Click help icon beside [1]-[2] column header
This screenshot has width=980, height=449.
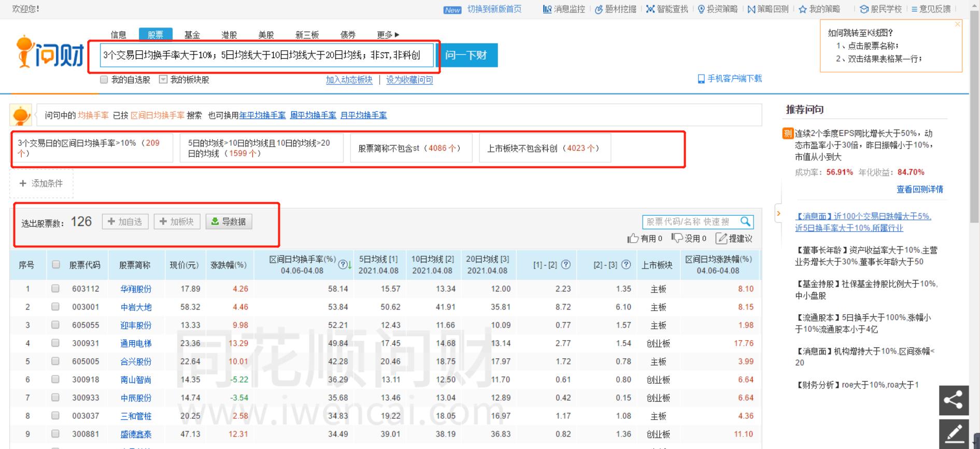tap(566, 264)
